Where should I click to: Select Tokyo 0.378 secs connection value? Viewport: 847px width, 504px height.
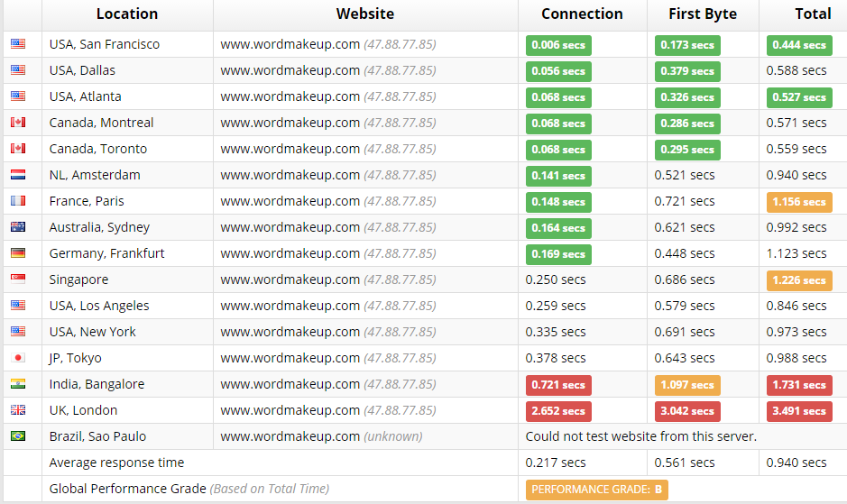556,358
